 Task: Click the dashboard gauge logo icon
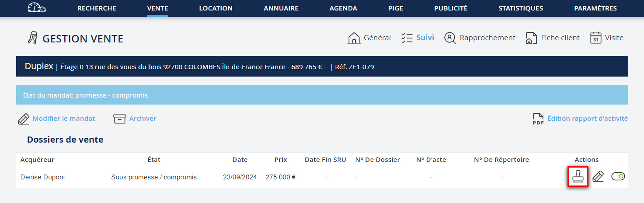point(36,8)
